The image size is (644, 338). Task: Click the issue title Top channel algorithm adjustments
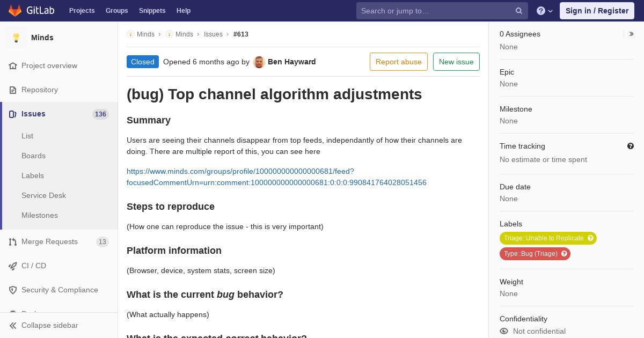pyautogui.click(x=274, y=94)
